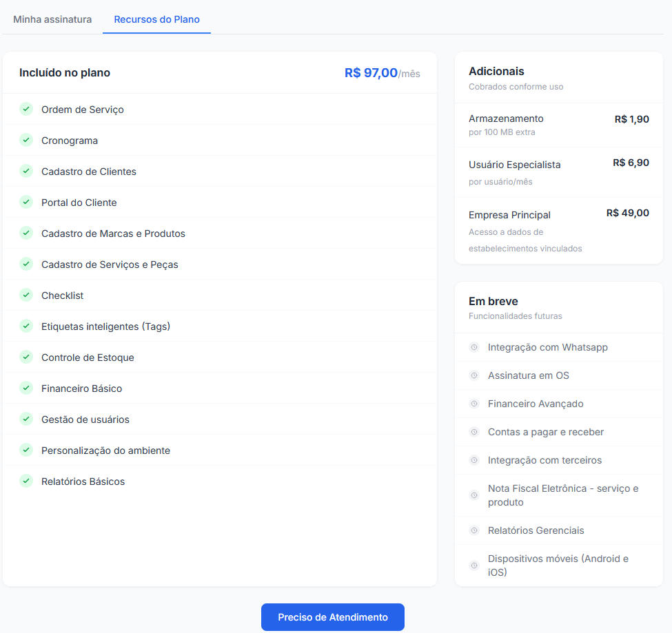Click the Controle de Estoque text
Screen dimensions: 672x633
pyautogui.click(x=88, y=357)
